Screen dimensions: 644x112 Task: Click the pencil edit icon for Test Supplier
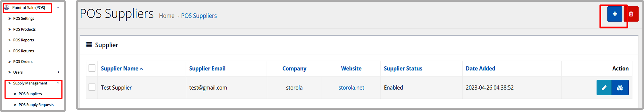[x=604, y=87]
